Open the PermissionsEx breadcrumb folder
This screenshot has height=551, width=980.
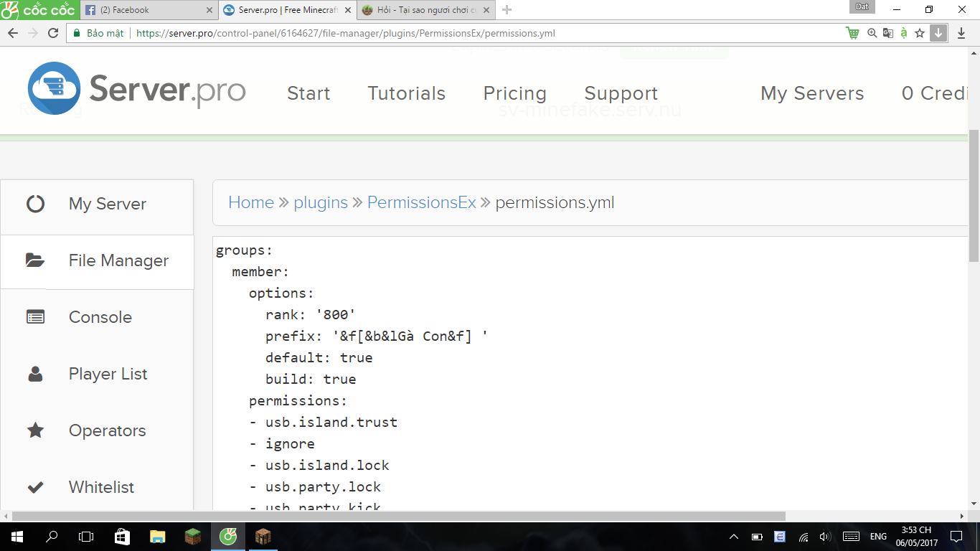pyautogui.click(x=422, y=202)
